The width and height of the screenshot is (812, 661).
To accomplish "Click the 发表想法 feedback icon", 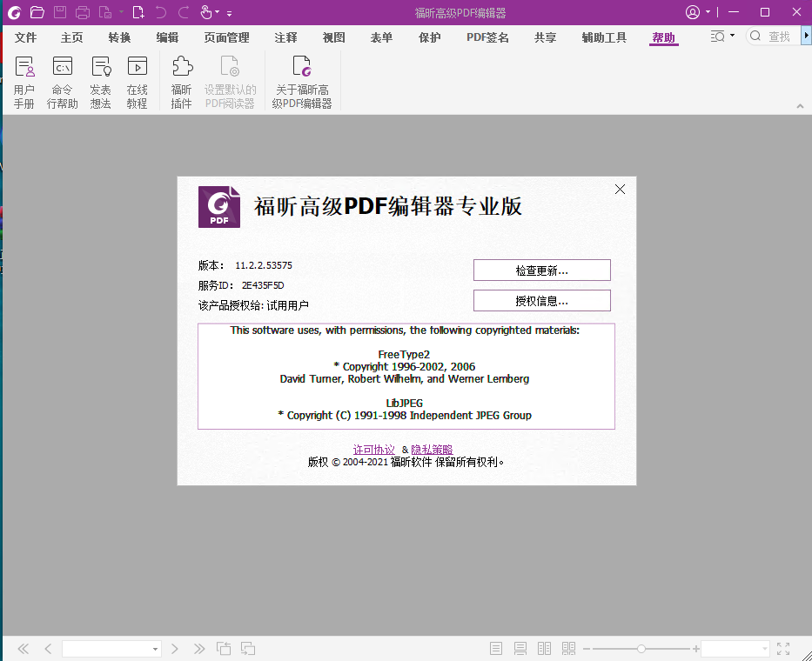I will [100, 83].
